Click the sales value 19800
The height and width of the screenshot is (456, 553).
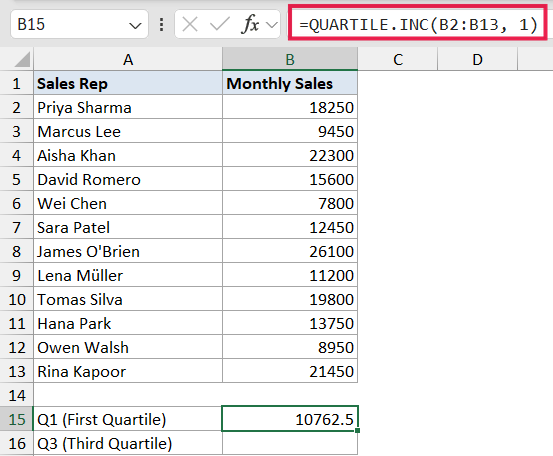pyautogui.click(x=290, y=299)
